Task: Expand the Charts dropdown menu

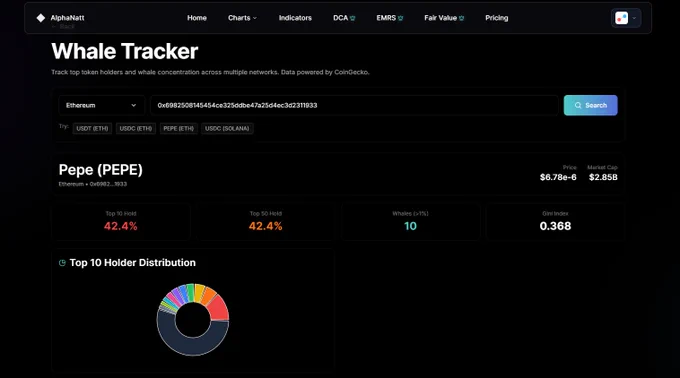Action: click(242, 18)
